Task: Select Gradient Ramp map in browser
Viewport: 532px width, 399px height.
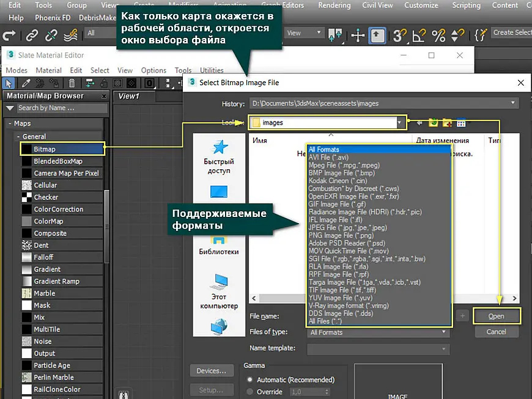Action: [62, 281]
